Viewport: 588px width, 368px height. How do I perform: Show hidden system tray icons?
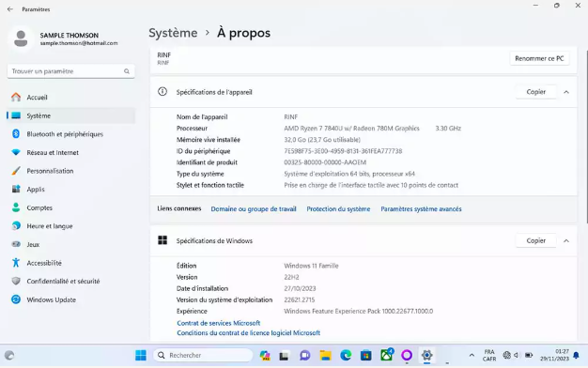[472, 355]
